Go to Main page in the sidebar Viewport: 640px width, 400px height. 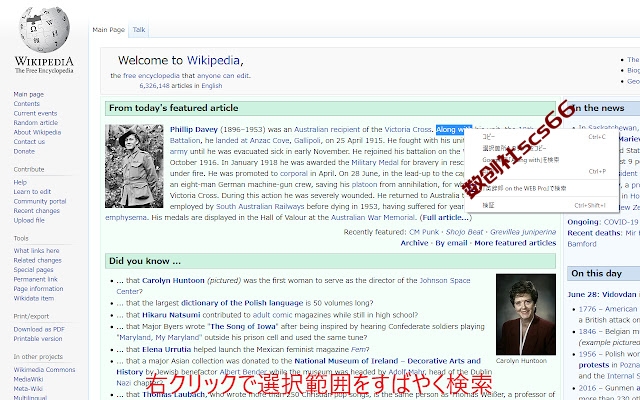coord(29,94)
